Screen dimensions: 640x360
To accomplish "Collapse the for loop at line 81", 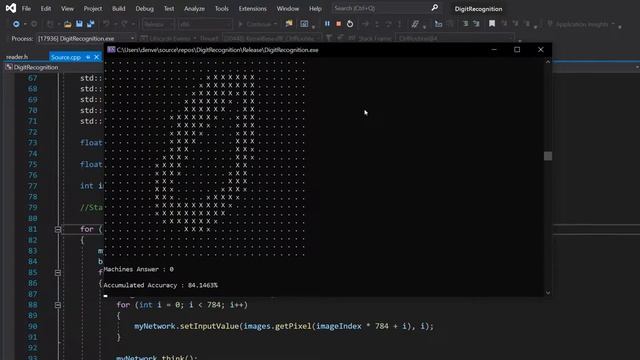I will pyautogui.click(x=58, y=229).
